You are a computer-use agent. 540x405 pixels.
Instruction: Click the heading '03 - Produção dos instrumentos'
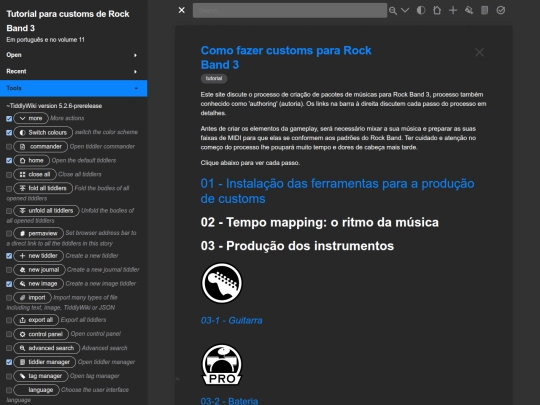297,246
